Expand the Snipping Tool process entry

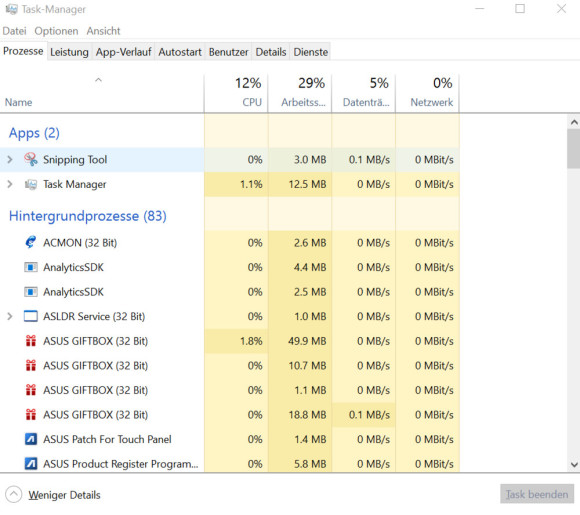[x=10, y=159]
